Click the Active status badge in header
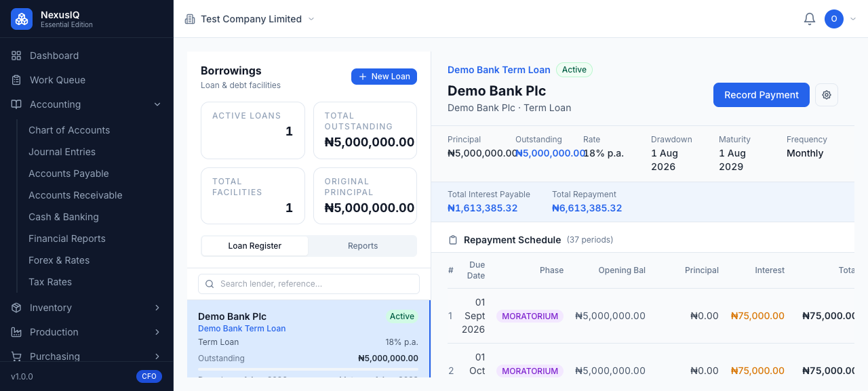Screen dimensions: 868x391 (x=574, y=70)
